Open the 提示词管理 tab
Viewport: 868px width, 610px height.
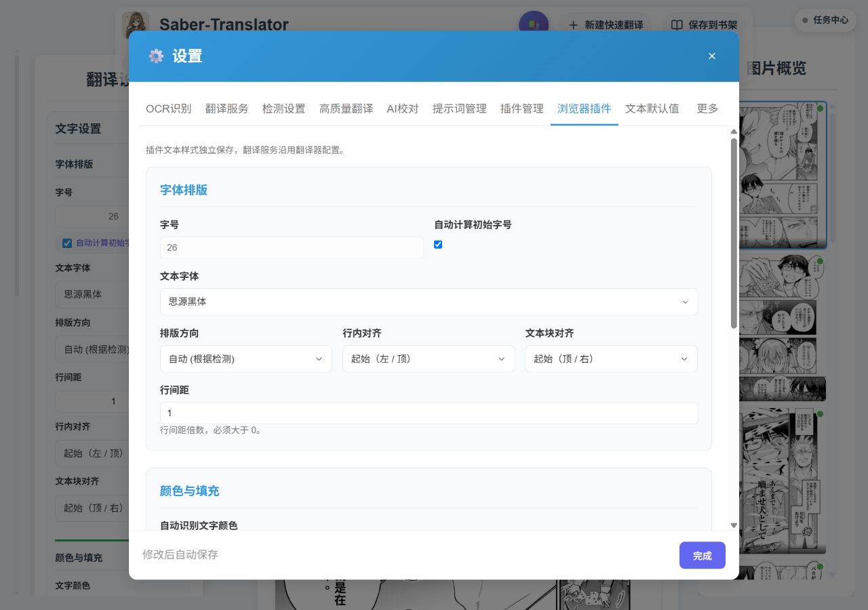pyautogui.click(x=460, y=108)
